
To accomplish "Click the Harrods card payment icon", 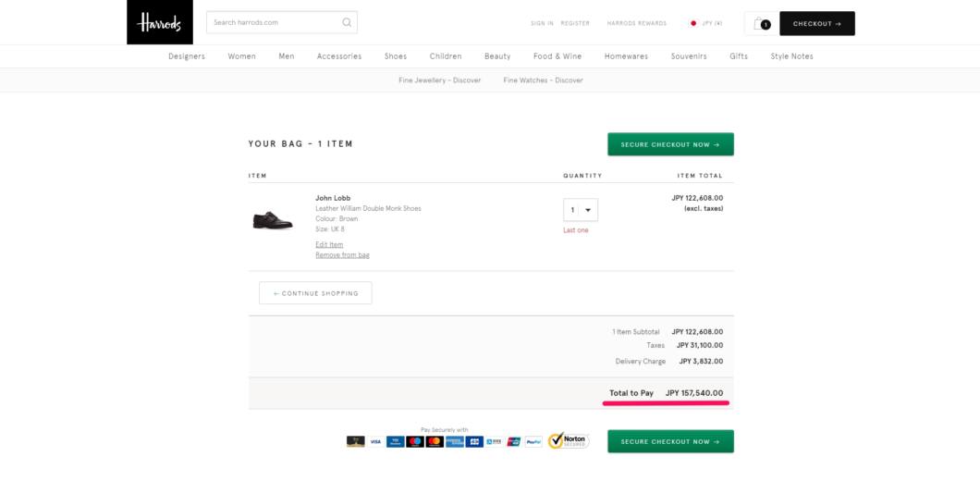I will click(x=356, y=441).
